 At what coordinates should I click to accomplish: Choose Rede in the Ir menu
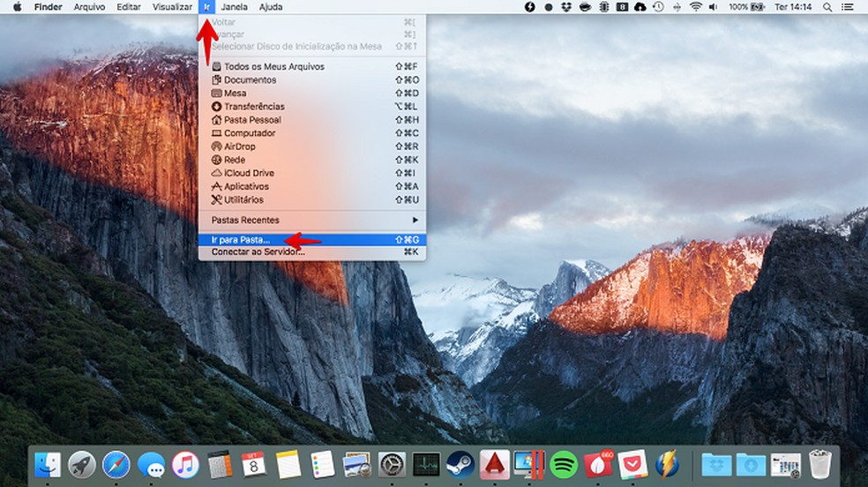[x=312, y=160]
